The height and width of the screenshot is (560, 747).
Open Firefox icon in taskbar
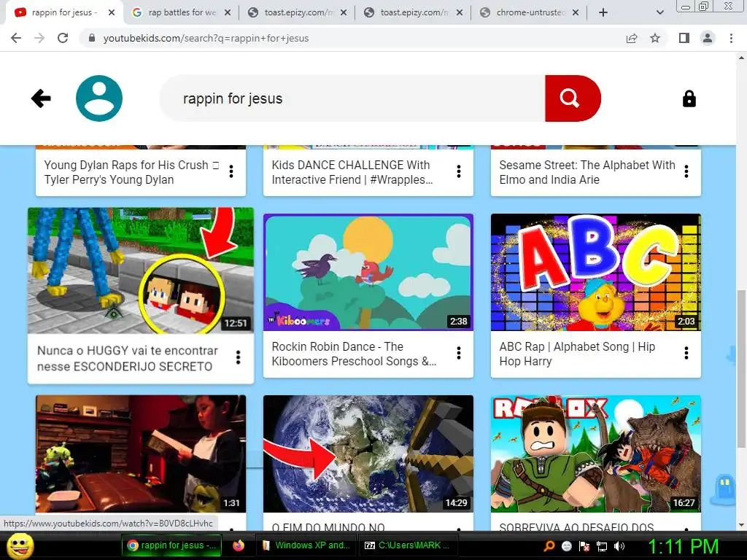tap(239, 545)
